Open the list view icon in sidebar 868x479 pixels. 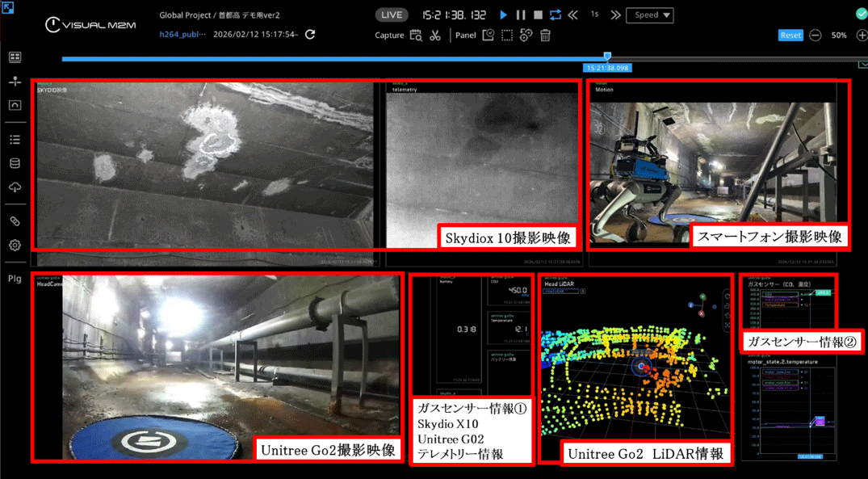15,140
